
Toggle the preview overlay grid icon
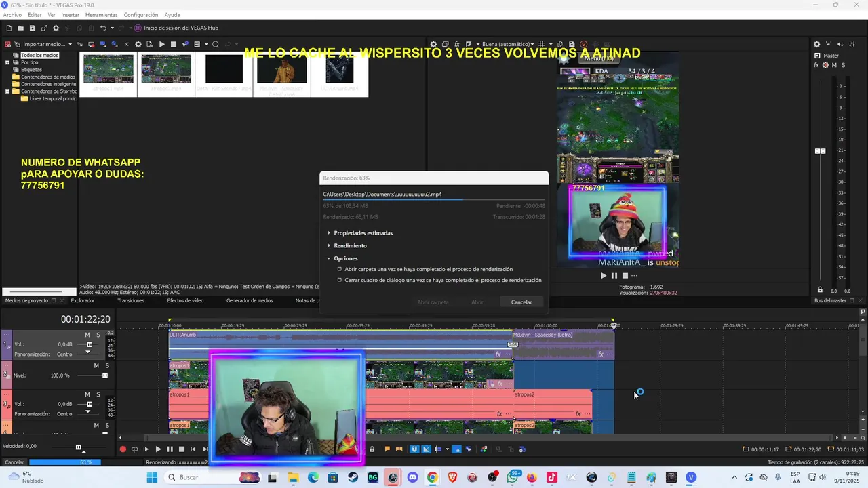(x=541, y=44)
